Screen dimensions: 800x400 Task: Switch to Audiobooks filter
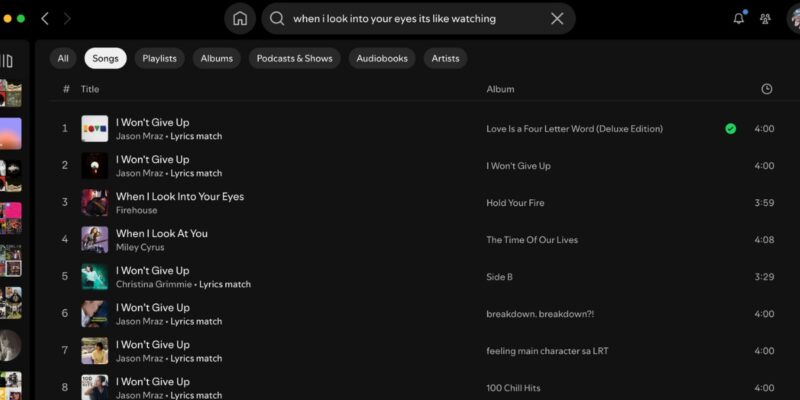(382, 58)
